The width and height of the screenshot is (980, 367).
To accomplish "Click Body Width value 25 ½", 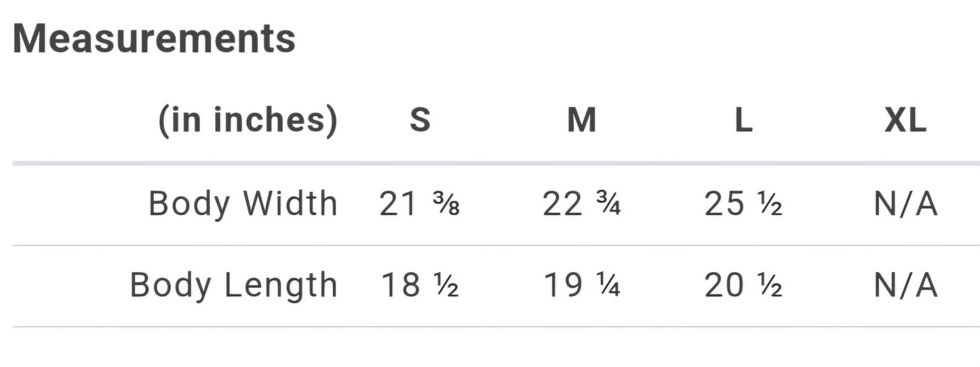I will 743,204.
